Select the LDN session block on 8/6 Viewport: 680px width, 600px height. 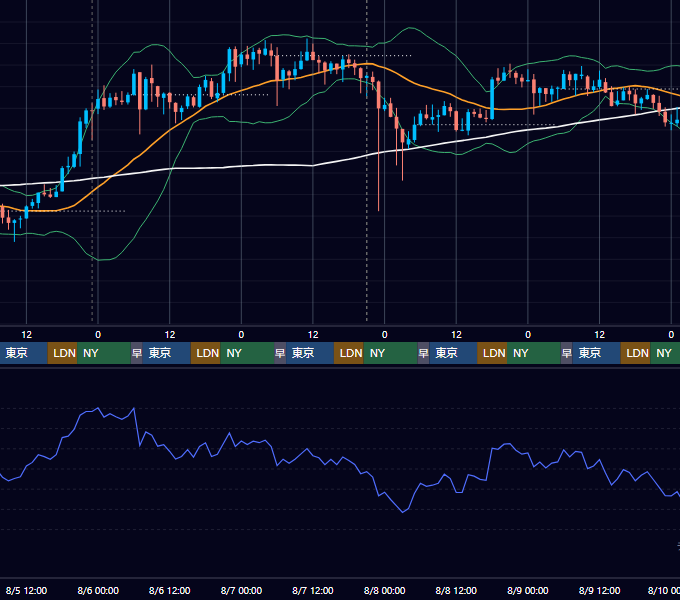click(x=206, y=353)
